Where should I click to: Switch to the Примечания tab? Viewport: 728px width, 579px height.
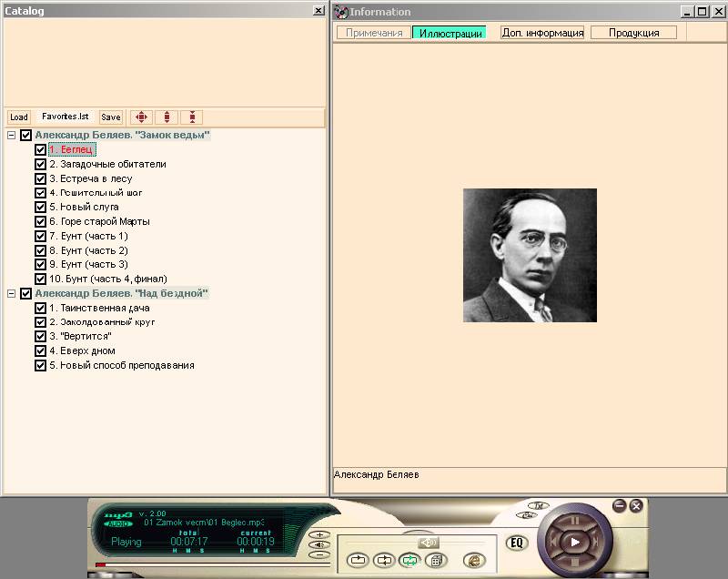[x=374, y=33]
